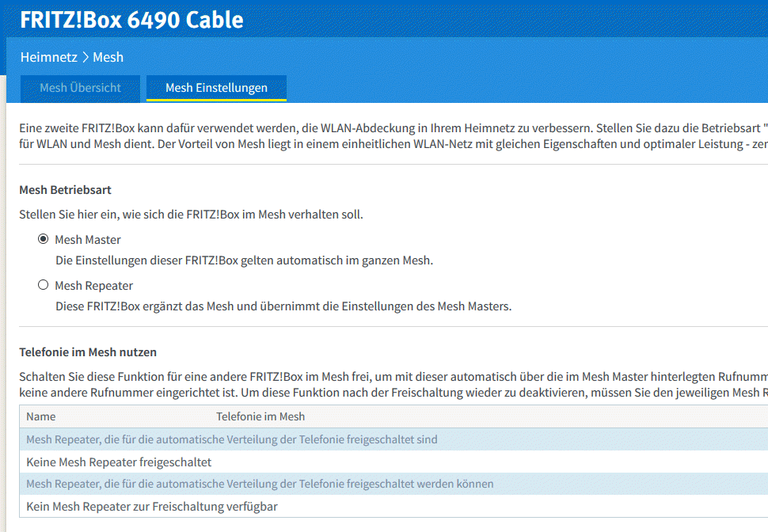Click the Telefonie im Mesh column header
This screenshot has height=532, width=768.
(x=260, y=416)
